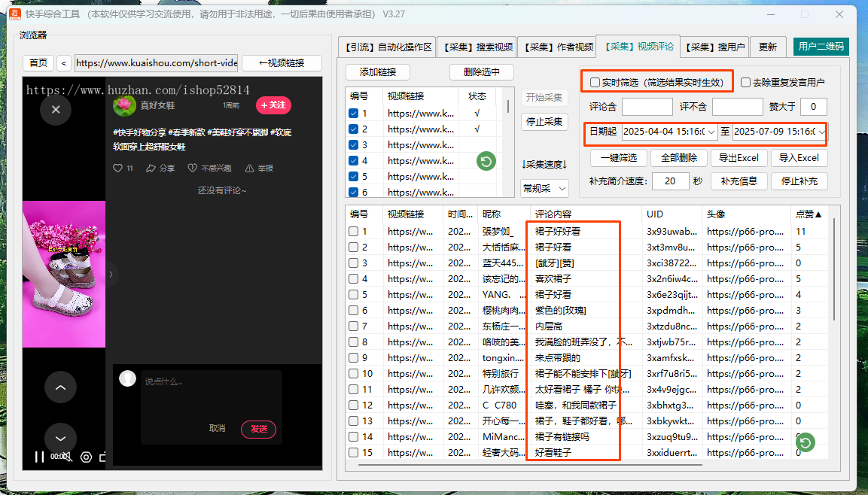The height and width of the screenshot is (495, 868).
Task: Click the 停止补充 button
Action: pyautogui.click(x=799, y=181)
